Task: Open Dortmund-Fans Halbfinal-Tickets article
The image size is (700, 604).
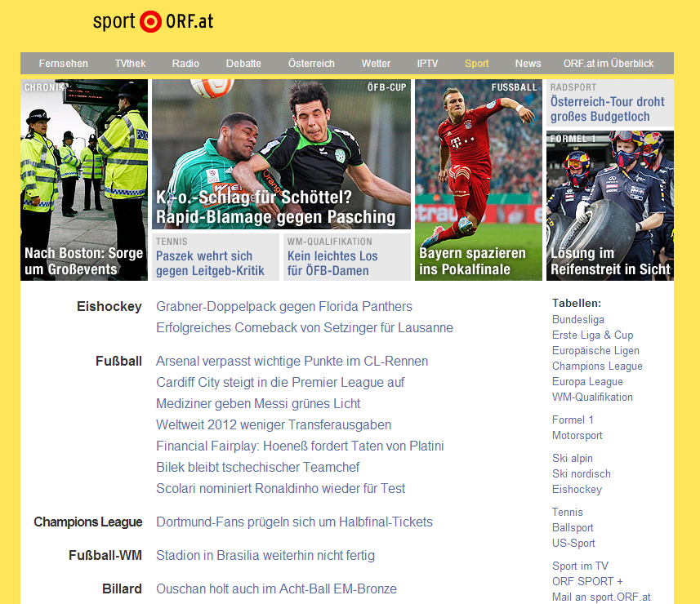Action: [294, 522]
